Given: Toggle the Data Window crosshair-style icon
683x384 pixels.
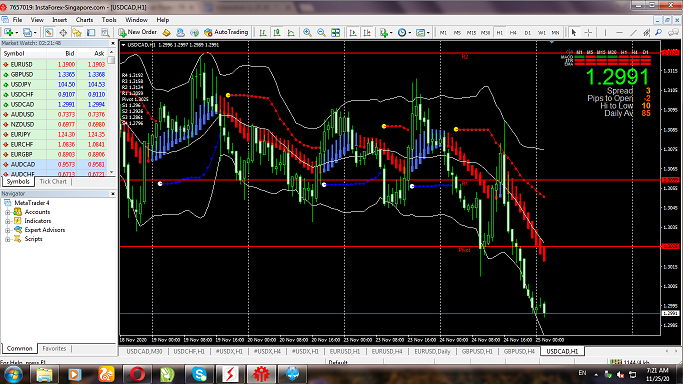Looking at the screenshot, I should (63, 32).
